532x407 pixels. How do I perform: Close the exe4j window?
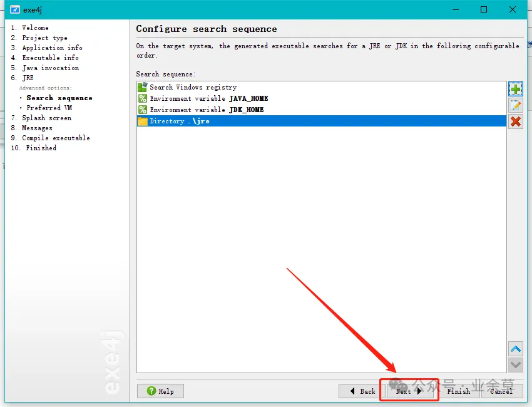(513, 9)
